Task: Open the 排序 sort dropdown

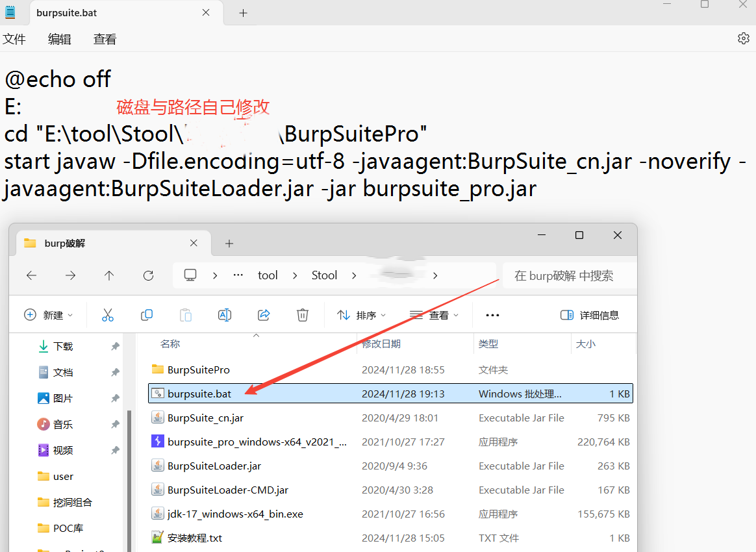Action: click(362, 315)
